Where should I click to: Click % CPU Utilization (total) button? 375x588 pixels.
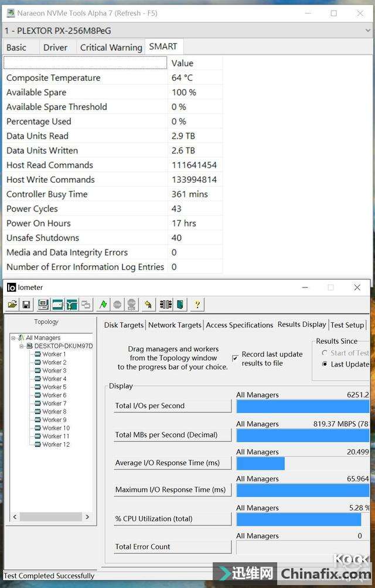click(x=172, y=519)
